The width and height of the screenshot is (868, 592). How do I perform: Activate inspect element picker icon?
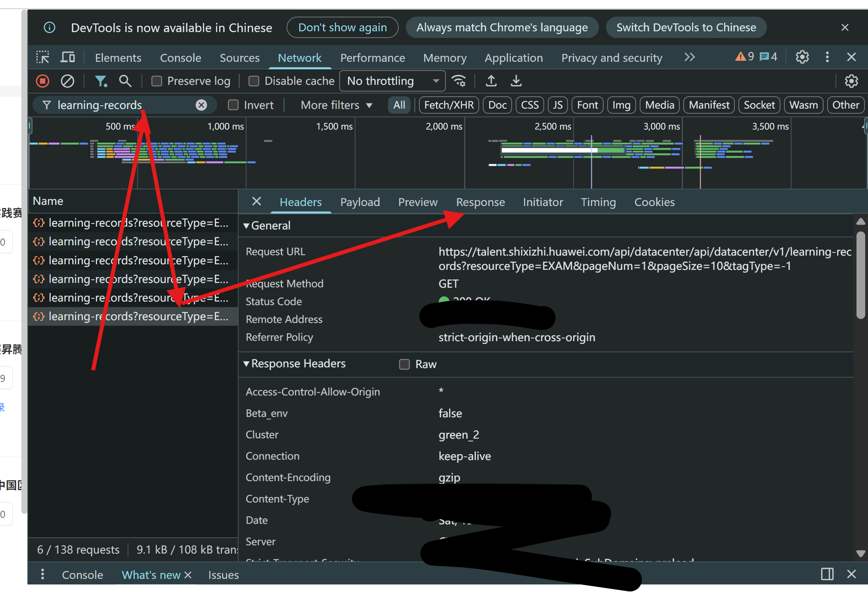42,57
